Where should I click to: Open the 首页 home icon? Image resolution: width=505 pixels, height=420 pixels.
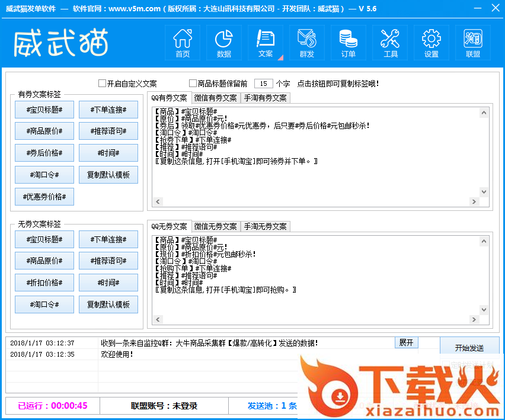[x=183, y=43]
